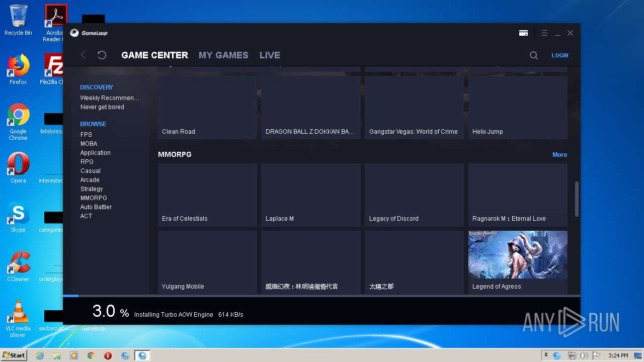
Task: Show hidden tray icons arrow
Action: point(546,355)
